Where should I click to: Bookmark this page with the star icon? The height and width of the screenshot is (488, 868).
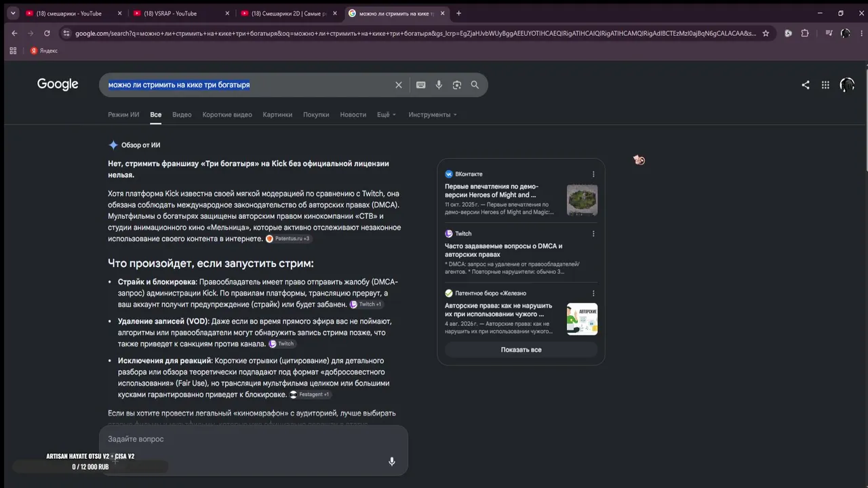pos(766,33)
